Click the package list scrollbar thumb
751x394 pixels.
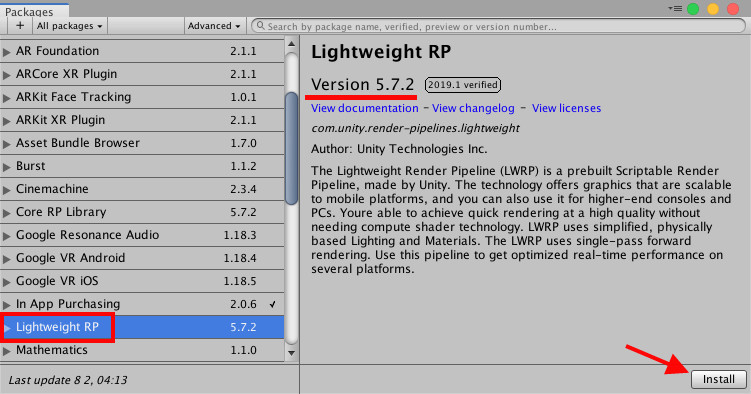click(291, 148)
